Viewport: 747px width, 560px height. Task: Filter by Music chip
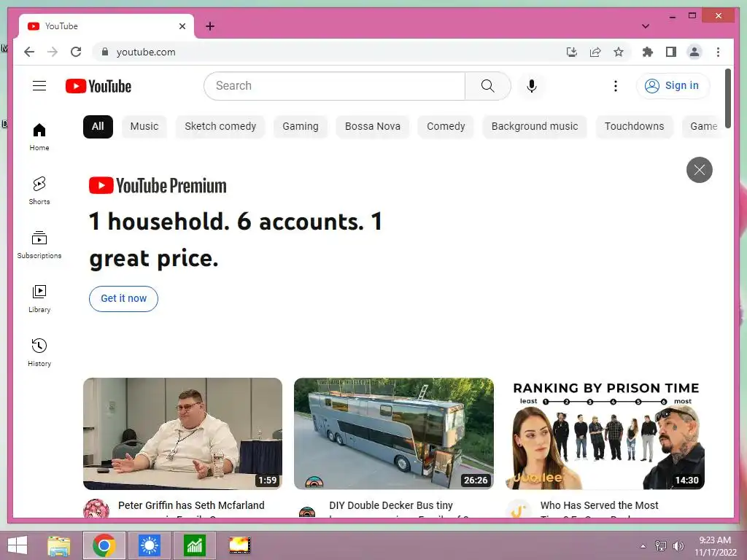pos(144,127)
